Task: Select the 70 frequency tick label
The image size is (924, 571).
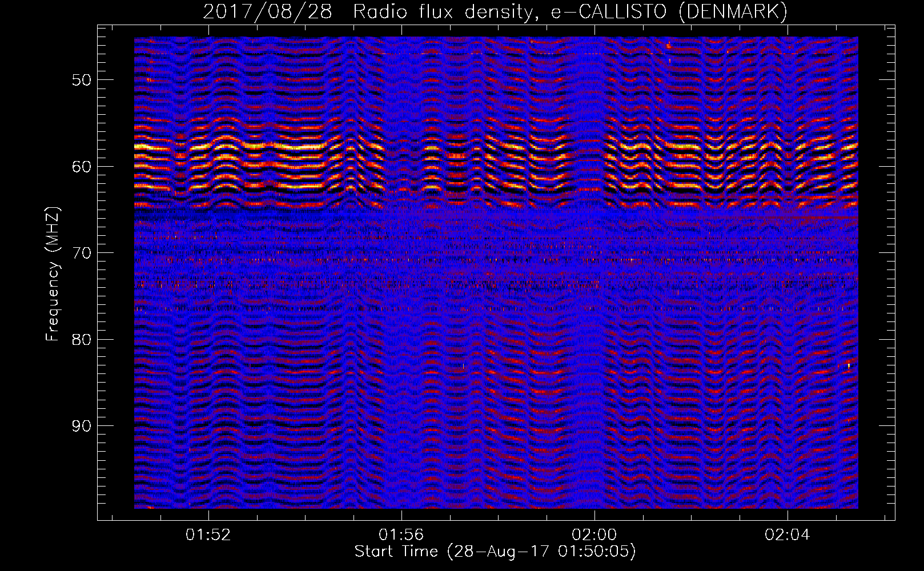Action: (x=82, y=253)
